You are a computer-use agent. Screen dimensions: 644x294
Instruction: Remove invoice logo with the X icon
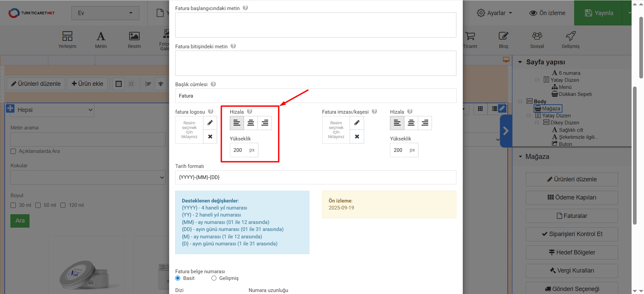[x=210, y=136]
